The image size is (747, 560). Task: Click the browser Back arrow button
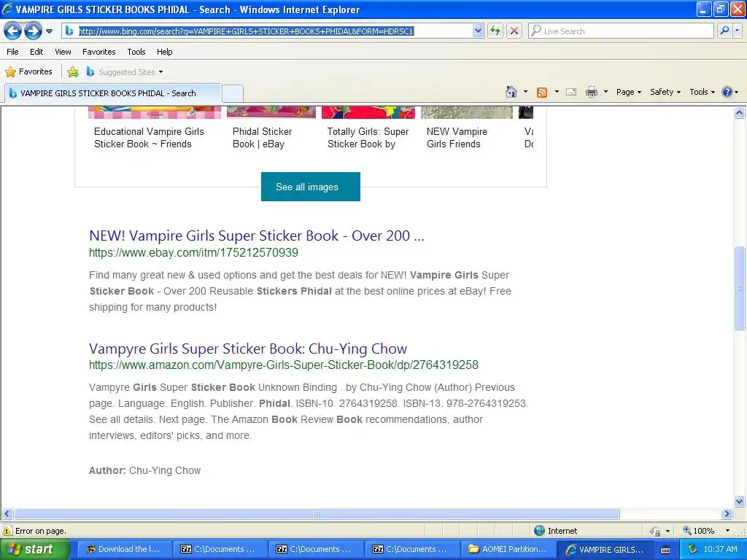point(13,31)
